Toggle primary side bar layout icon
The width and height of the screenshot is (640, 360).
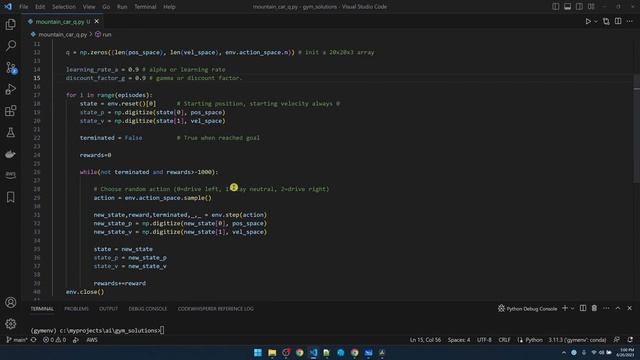[x=556, y=7]
